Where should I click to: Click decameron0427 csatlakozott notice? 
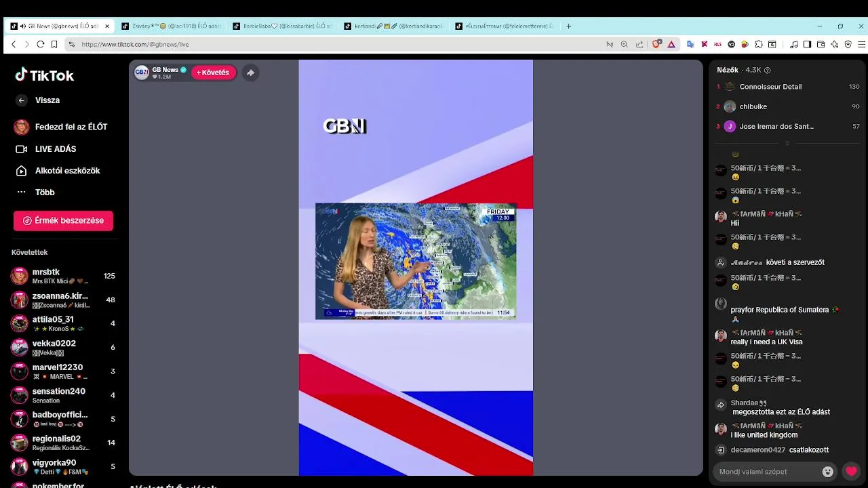pyautogui.click(x=773, y=450)
